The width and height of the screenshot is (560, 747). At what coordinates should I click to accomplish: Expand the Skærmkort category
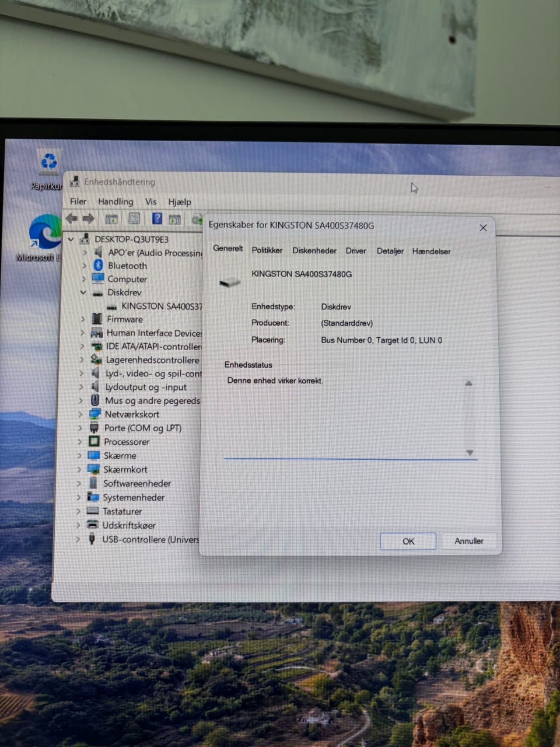point(79,469)
